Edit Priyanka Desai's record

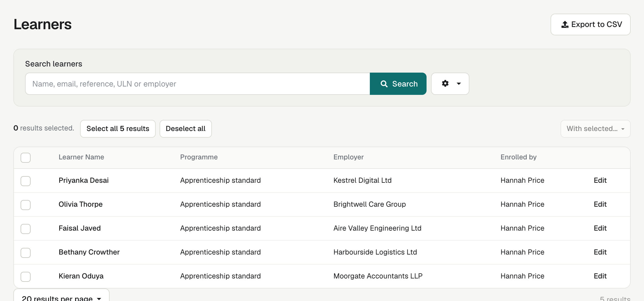(x=600, y=180)
